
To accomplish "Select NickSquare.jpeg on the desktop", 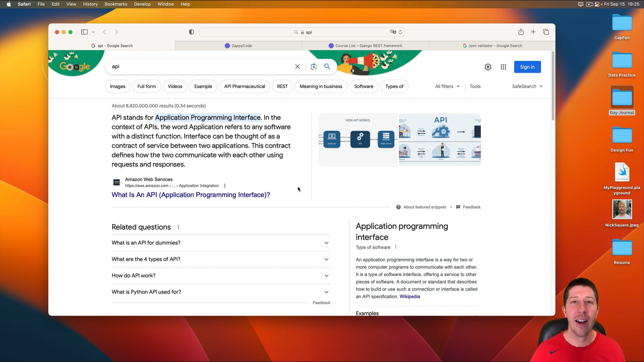I will tap(622, 213).
